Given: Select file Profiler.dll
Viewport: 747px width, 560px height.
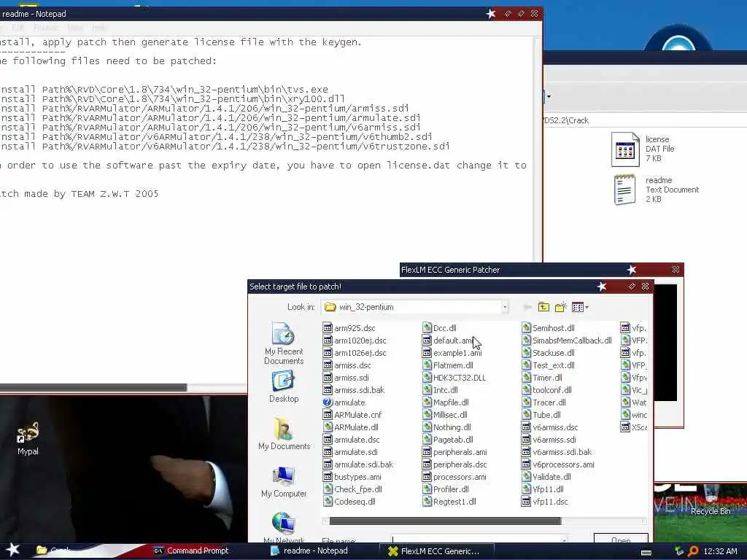Looking at the screenshot, I should [x=446, y=489].
